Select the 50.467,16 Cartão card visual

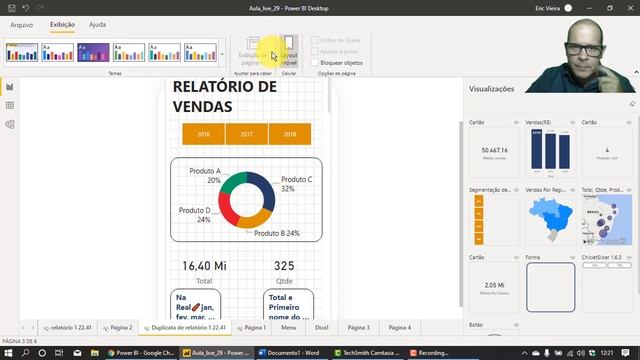tap(494, 151)
